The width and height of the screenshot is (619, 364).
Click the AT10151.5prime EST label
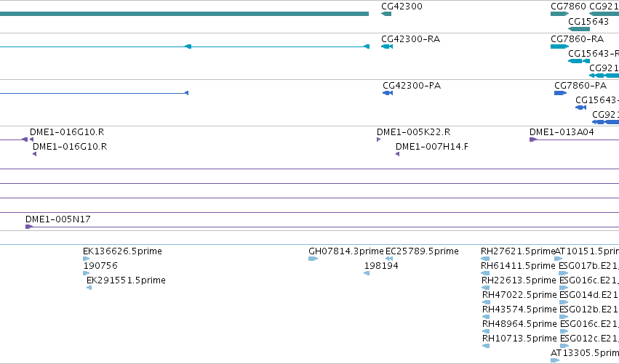coord(586,251)
